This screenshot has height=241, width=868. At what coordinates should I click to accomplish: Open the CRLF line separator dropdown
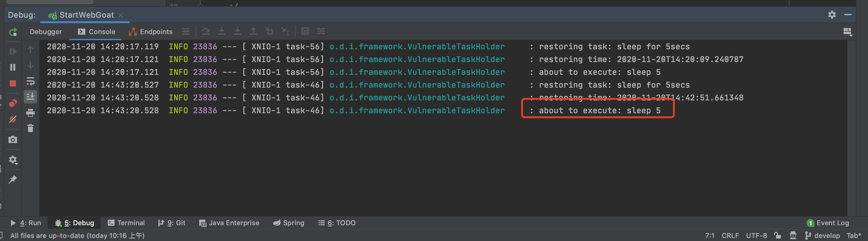[x=730, y=235]
